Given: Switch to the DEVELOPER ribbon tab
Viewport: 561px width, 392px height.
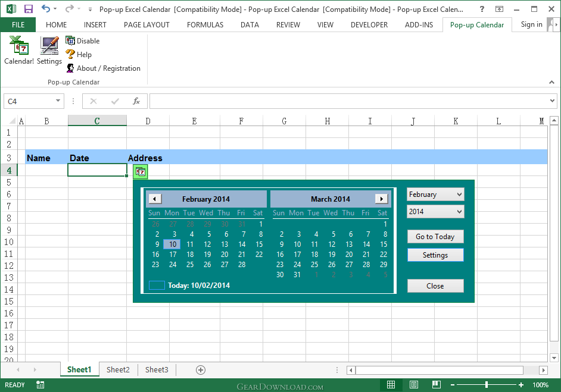Looking at the screenshot, I should (x=369, y=25).
